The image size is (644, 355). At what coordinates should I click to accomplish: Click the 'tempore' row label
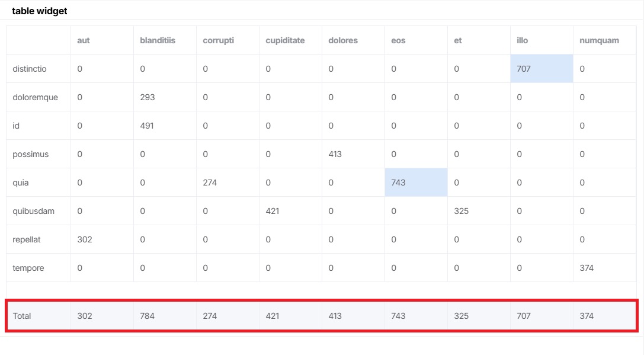[x=28, y=268]
